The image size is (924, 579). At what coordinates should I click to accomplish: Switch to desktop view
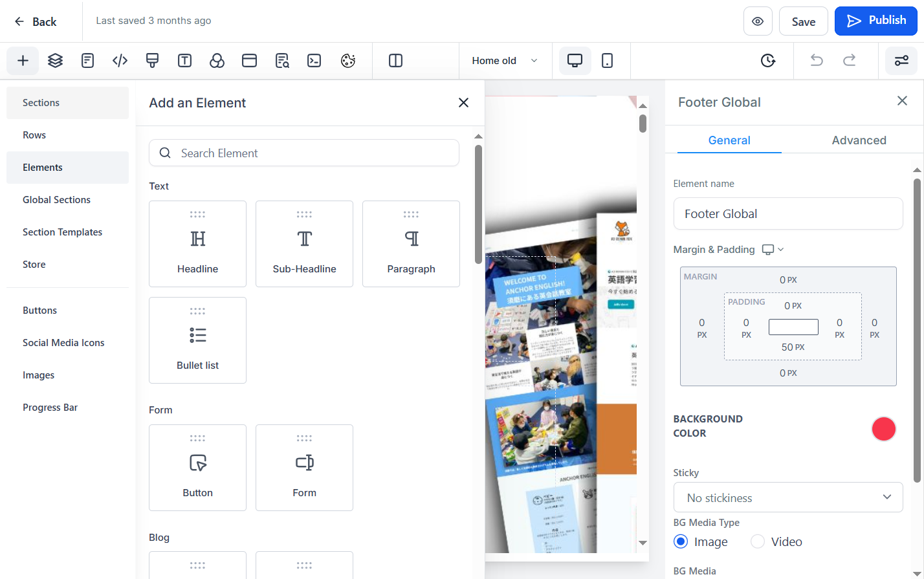pyautogui.click(x=575, y=61)
